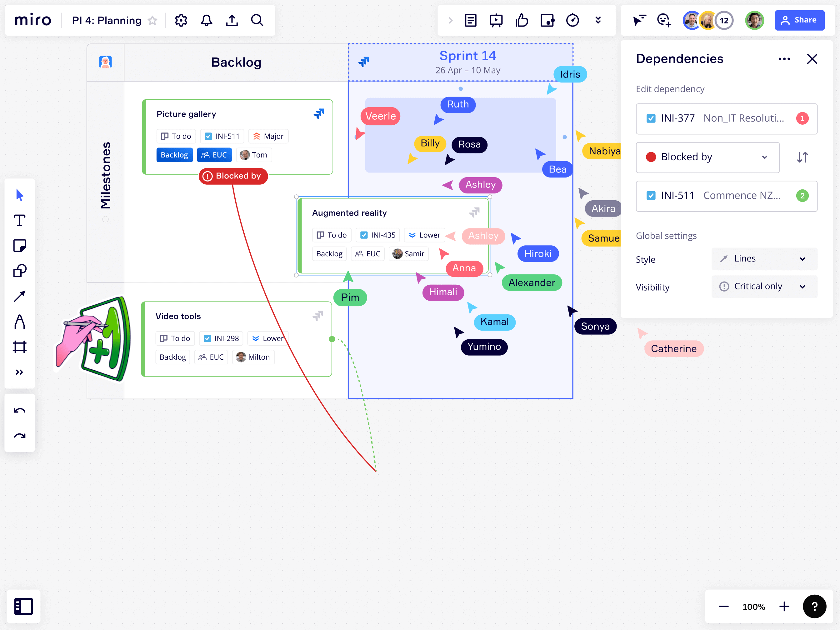
Task: Click the PI 4 Planning board title
Action: coord(106,20)
